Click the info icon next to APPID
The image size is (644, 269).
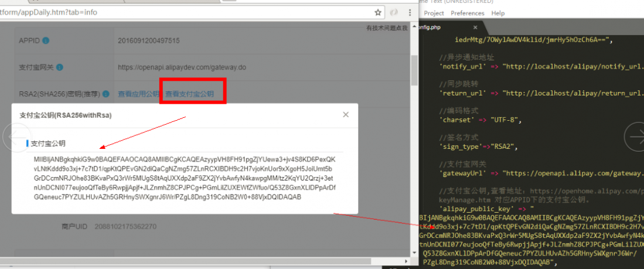tap(46, 40)
